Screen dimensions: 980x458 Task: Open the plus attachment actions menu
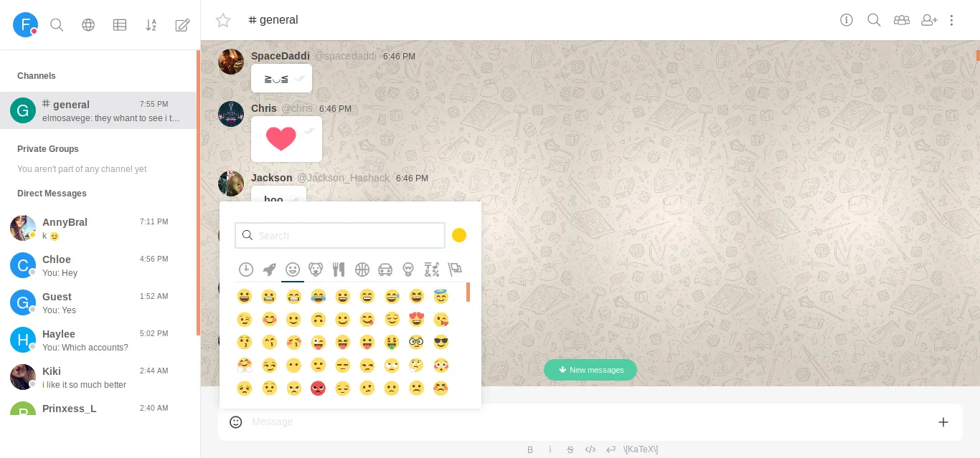point(943,422)
